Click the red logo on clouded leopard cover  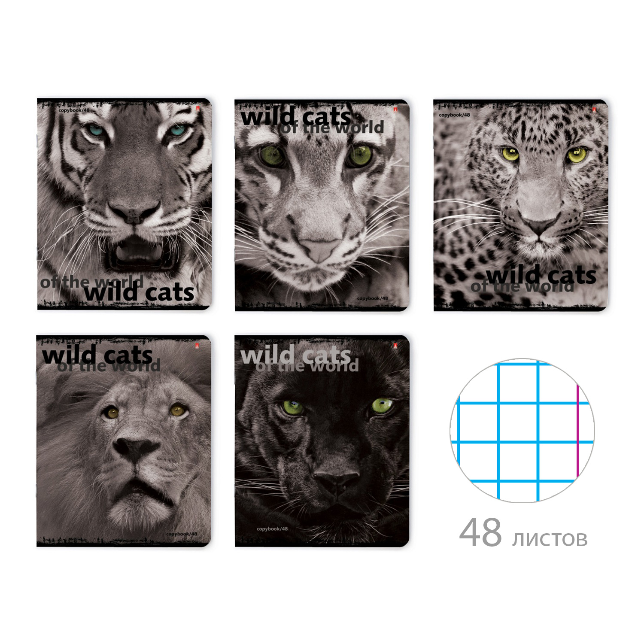(x=395, y=109)
